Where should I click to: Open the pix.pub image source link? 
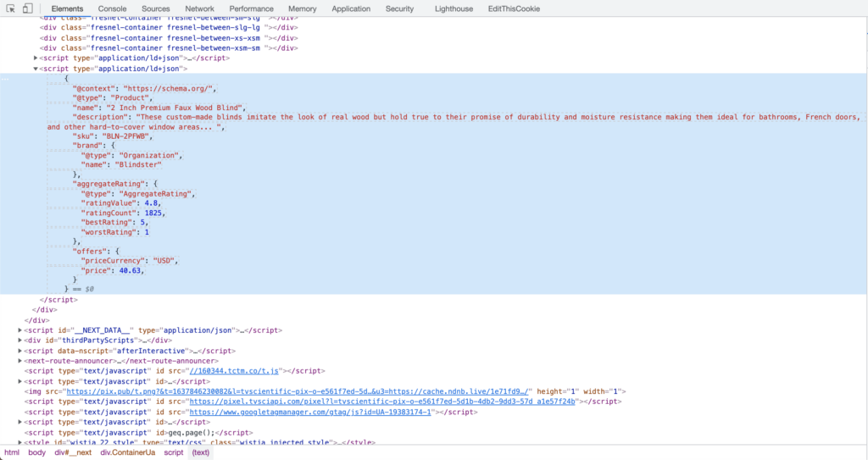298,391
